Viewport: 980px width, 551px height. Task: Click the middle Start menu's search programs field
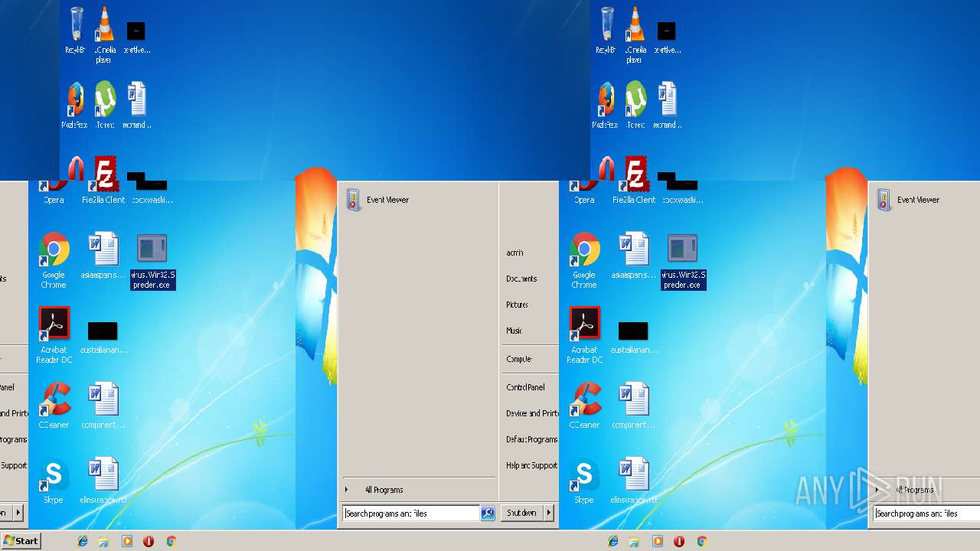(x=412, y=514)
